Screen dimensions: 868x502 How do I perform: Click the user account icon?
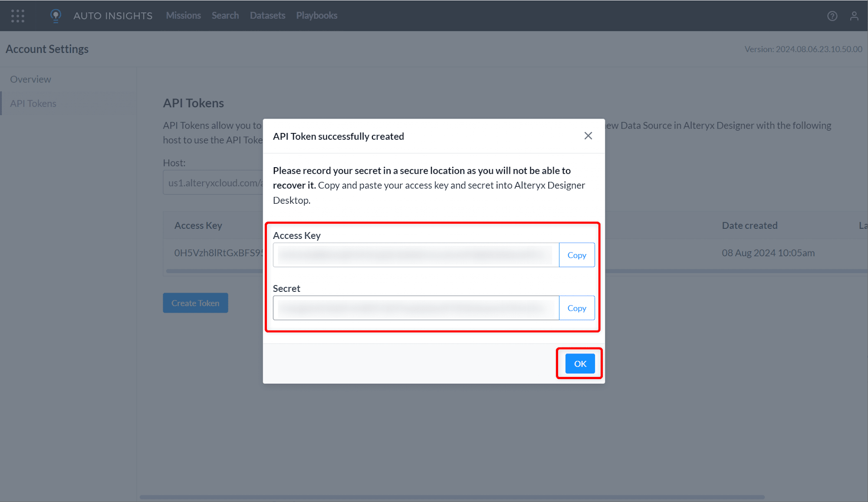point(854,16)
